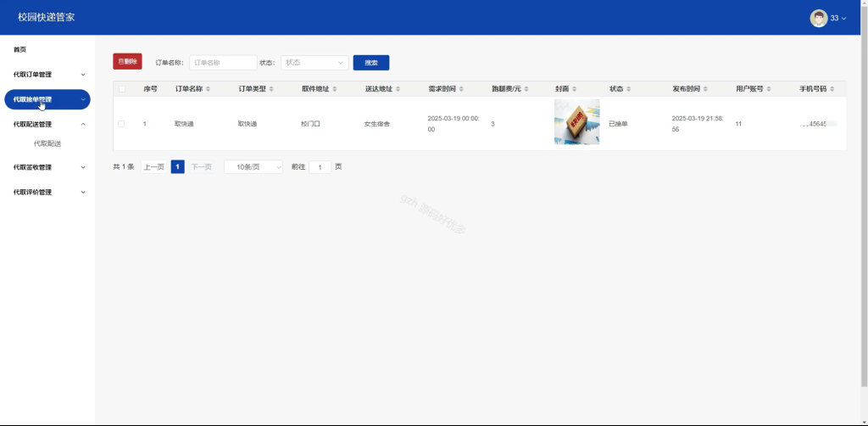Open the 10条/页 page size dropdown
This screenshot has height=426, width=868.
click(253, 166)
